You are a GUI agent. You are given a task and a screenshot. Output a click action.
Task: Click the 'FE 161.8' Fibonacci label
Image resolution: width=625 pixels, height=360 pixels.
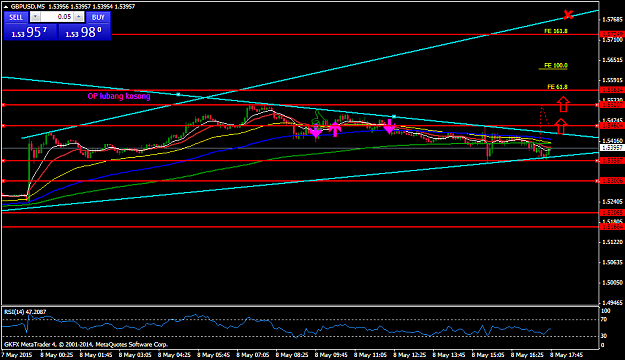(x=556, y=31)
